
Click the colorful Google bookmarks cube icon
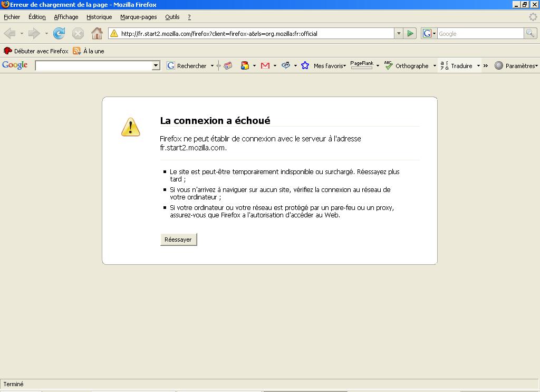(x=245, y=65)
